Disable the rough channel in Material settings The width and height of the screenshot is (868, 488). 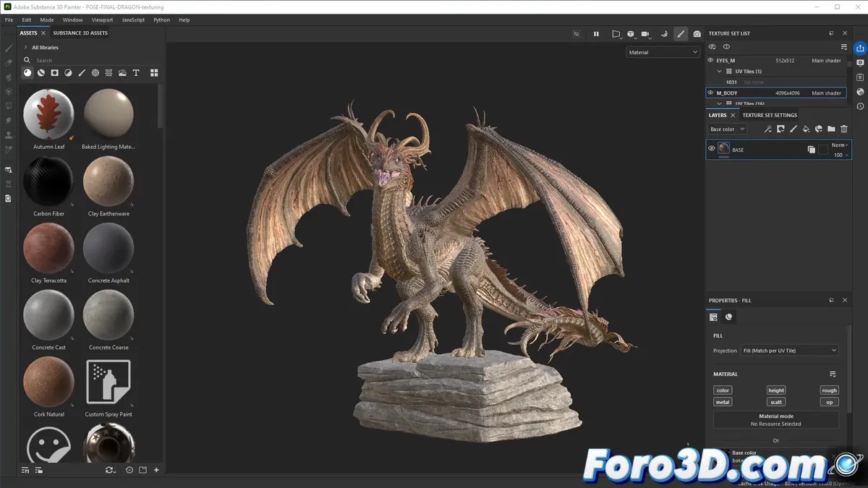[828, 390]
